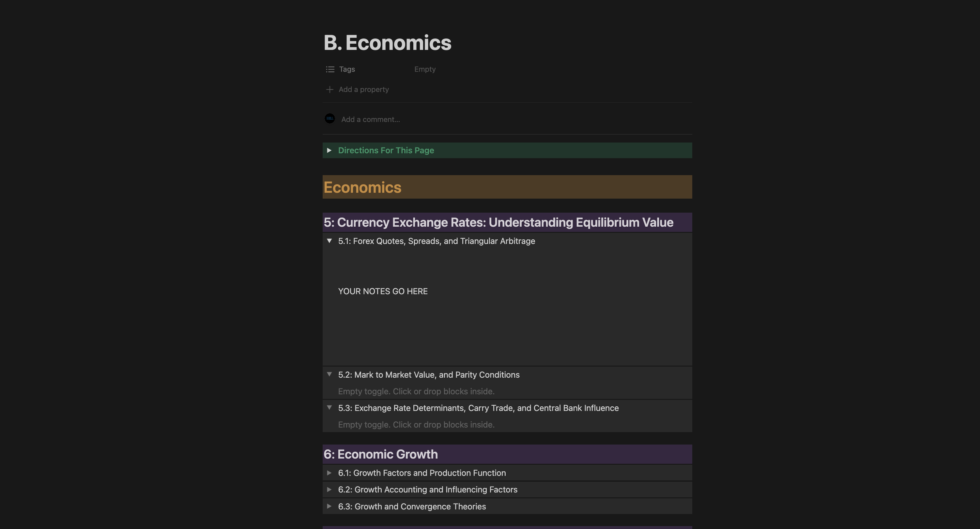The width and height of the screenshot is (980, 529).
Task: Click the orange Economics heading
Action: click(362, 187)
